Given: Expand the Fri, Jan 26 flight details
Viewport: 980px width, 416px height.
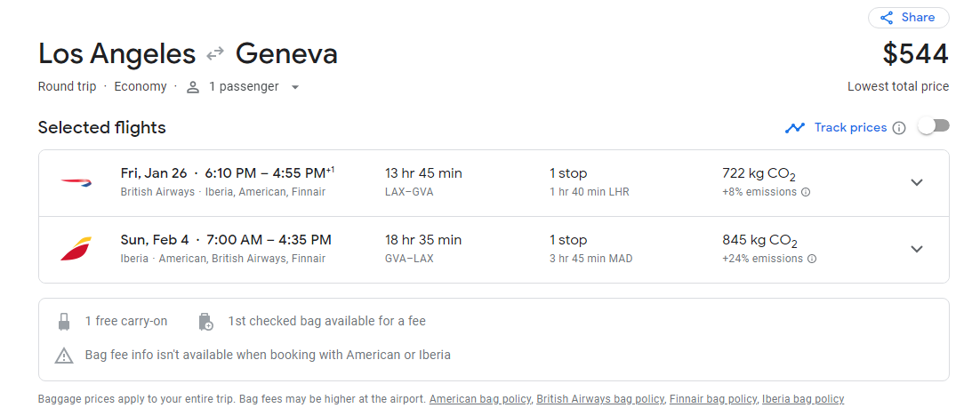Looking at the screenshot, I should pyautogui.click(x=916, y=182).
